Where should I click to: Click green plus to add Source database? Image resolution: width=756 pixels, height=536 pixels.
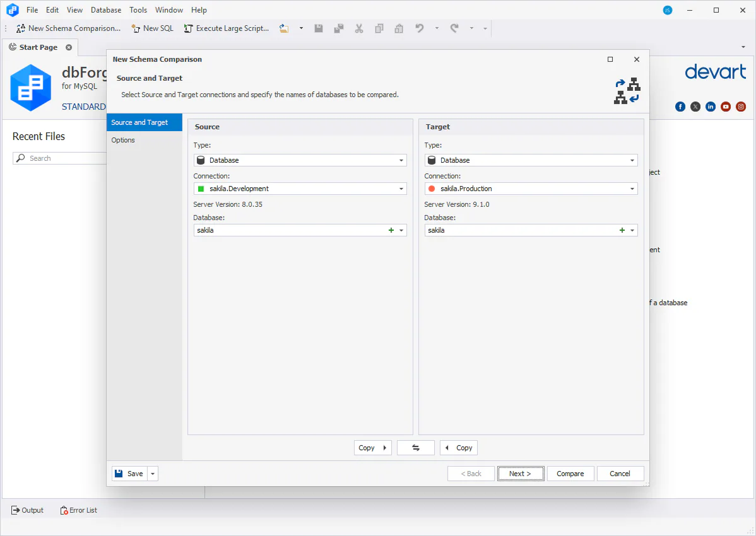click(x=391, y=230)
